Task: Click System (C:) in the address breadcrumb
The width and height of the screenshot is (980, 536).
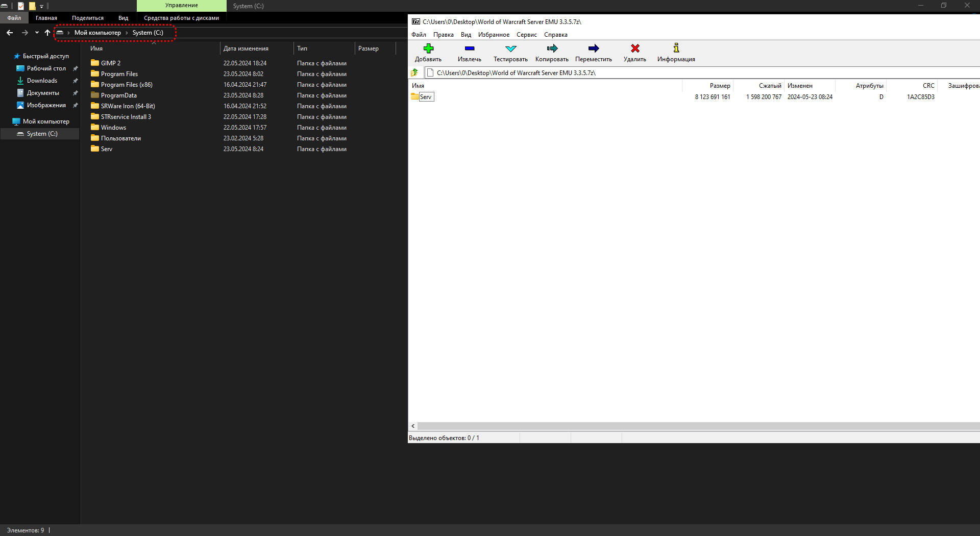Action: point(148,33)
